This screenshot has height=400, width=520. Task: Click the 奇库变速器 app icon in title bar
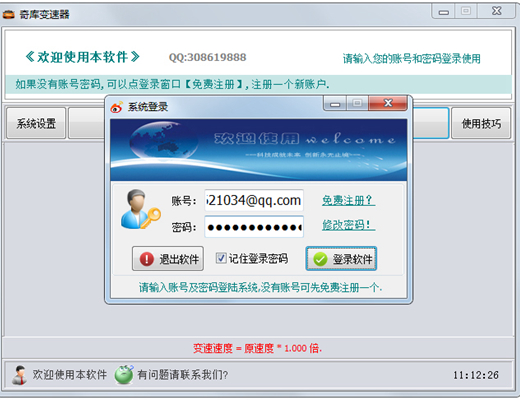coord(9,14)
